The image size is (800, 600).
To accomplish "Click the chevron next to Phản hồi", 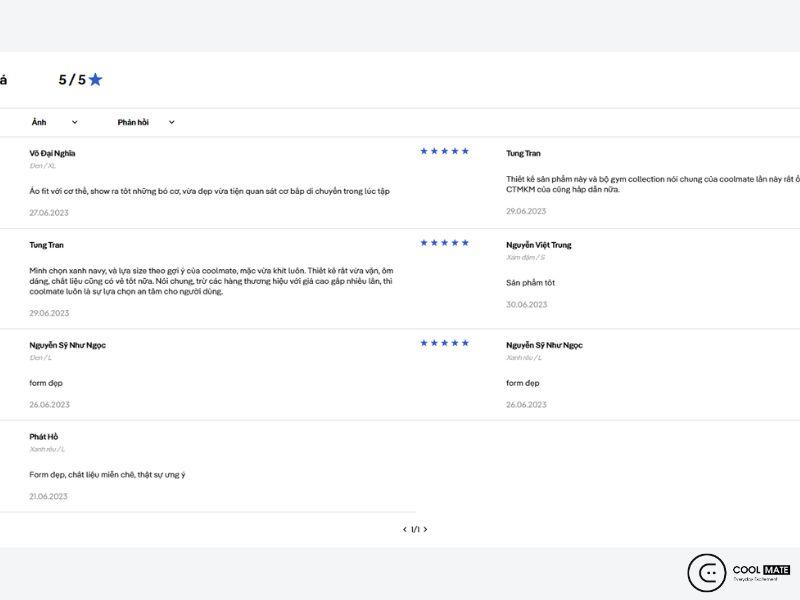I will click(171, 122).
